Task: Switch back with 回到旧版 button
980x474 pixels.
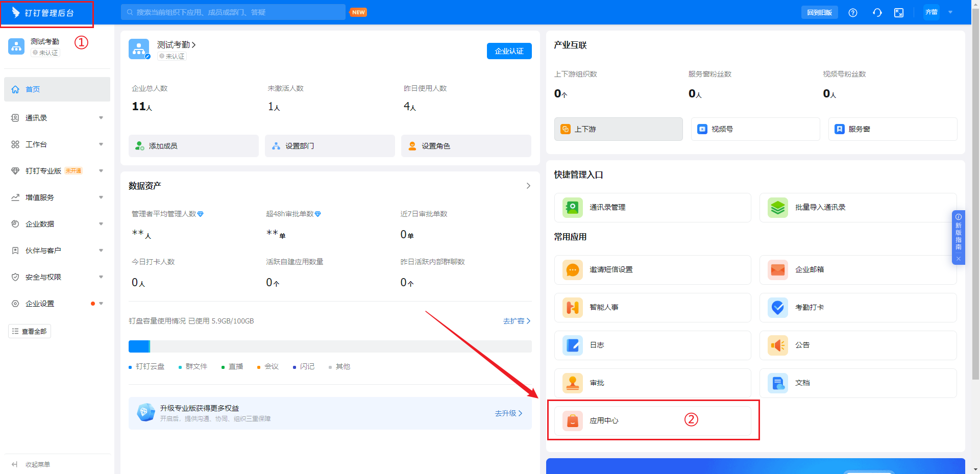Action: pyautogui.click(x=820, y=13)
